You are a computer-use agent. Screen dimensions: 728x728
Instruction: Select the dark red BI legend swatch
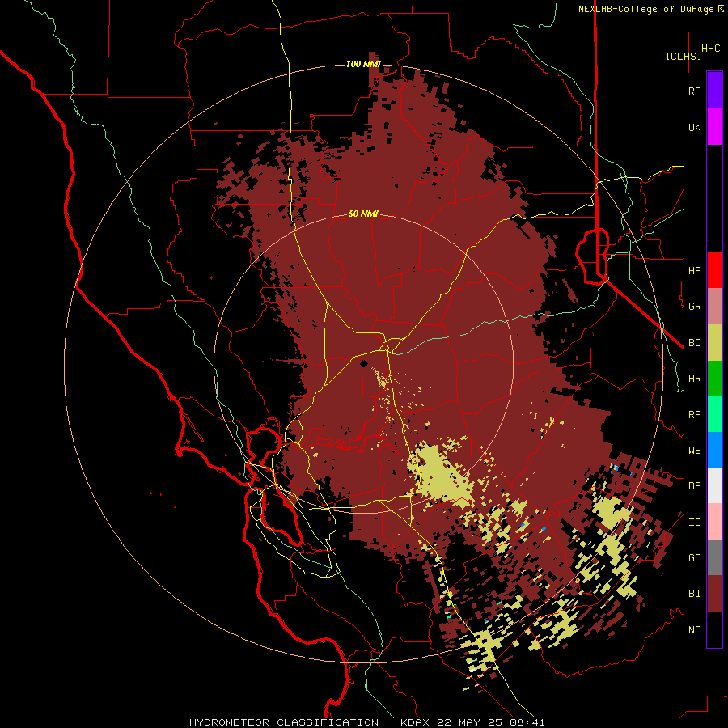coord(714,594)
